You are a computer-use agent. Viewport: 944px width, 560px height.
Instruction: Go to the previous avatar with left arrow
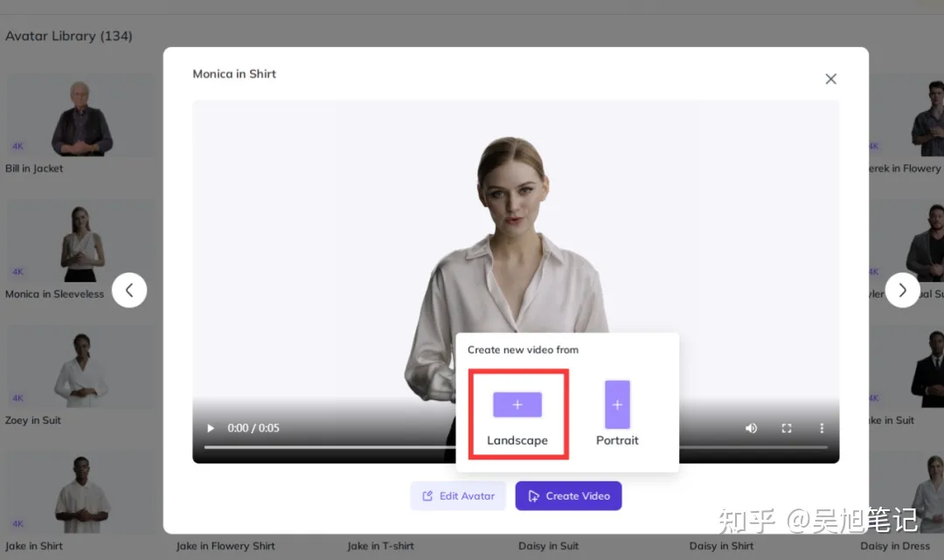pyautogui.click(x=129, y=291)
